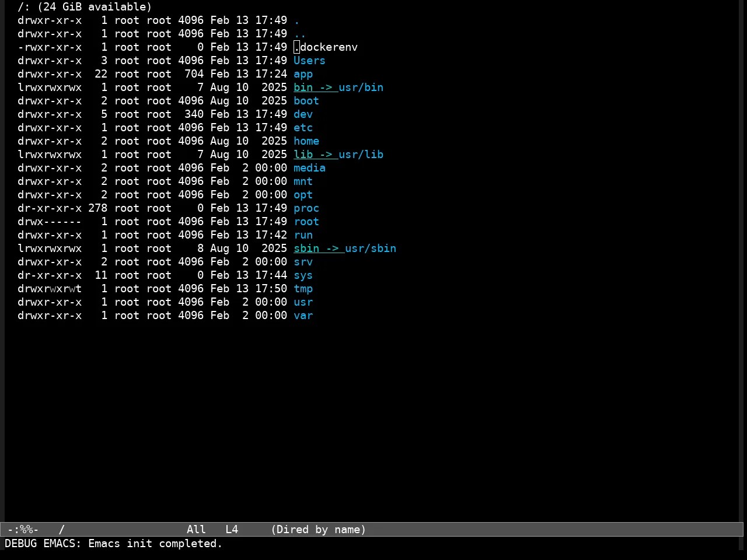Open the etc directory entry
Viewport: 747px width, 560px height.
pos(303,128)
